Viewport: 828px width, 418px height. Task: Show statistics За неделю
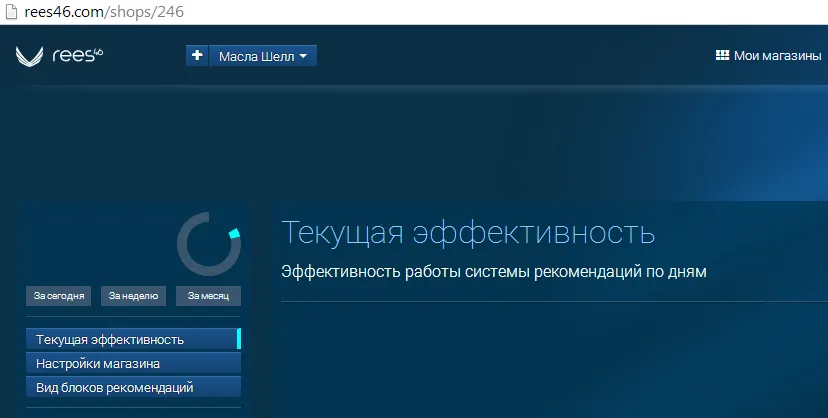pyautogui.click(x=133, y=296)
